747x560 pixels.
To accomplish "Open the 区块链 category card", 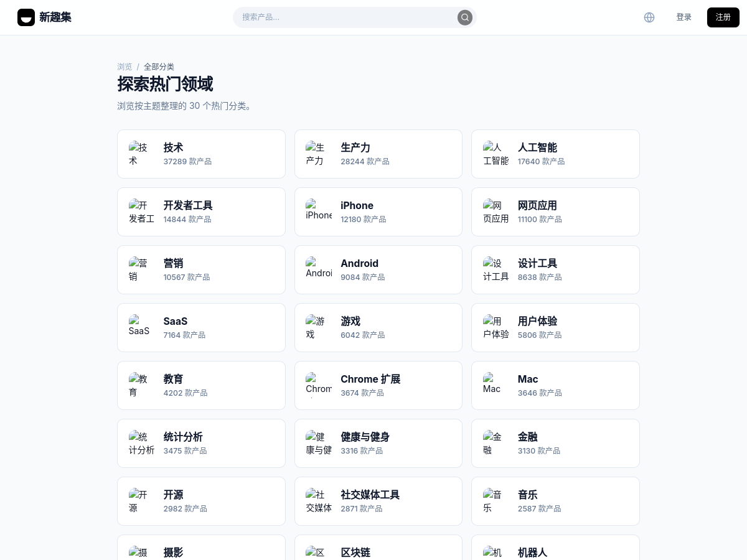I will (378, 548).
